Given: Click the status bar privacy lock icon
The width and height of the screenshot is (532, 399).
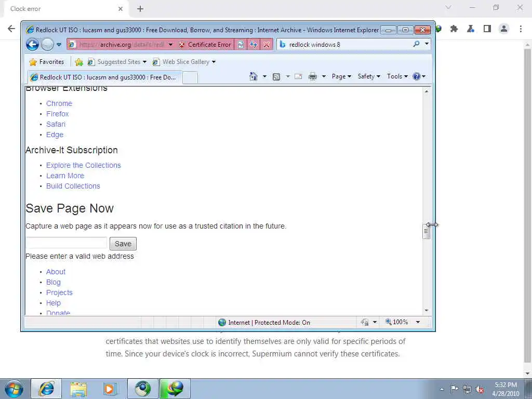Looking at the screenshot, I should pos(365,322).
